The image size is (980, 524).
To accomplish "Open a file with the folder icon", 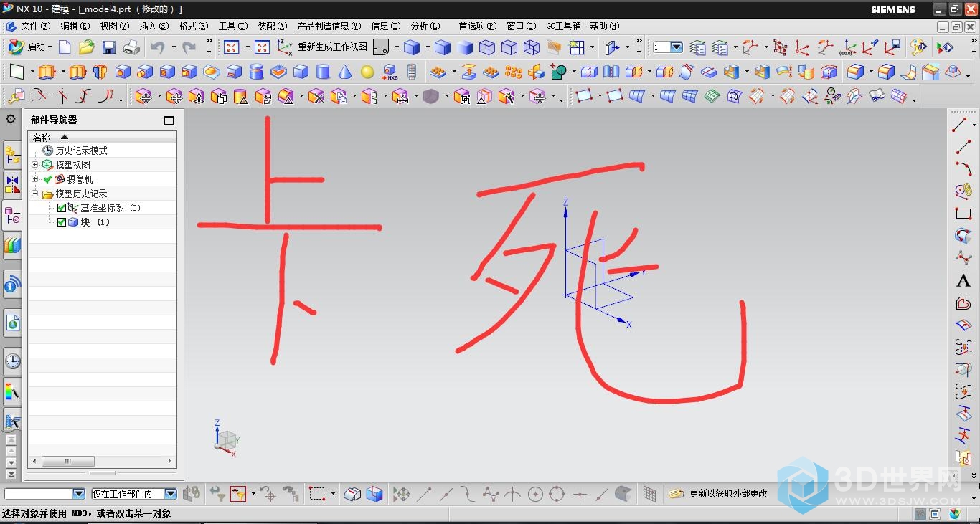I will 87,47.
